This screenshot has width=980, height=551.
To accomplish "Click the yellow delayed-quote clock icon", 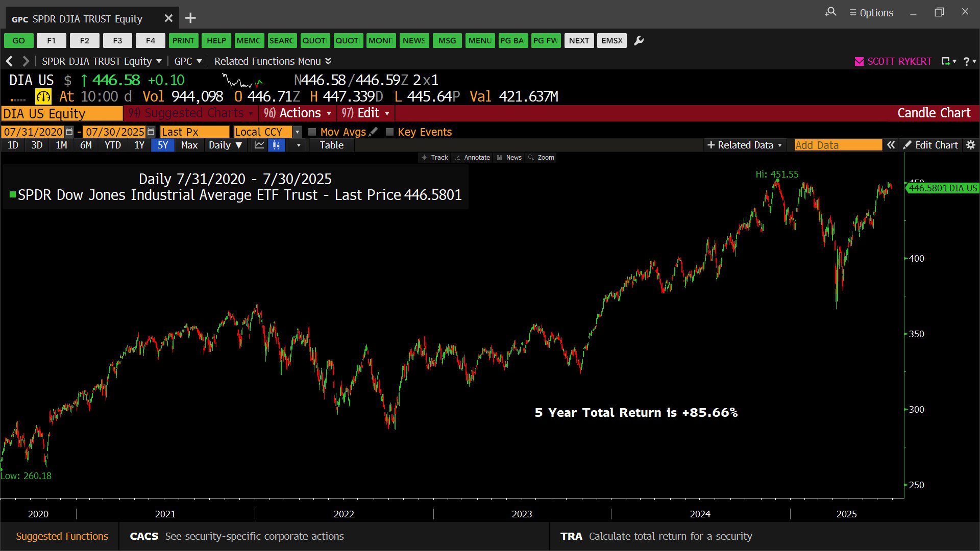I will (x=43, y=96).
